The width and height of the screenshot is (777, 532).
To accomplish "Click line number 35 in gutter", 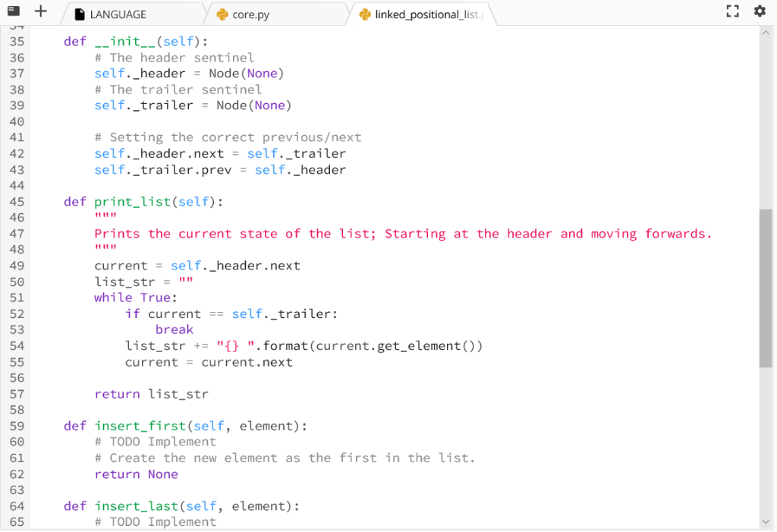I will (17, 42).
